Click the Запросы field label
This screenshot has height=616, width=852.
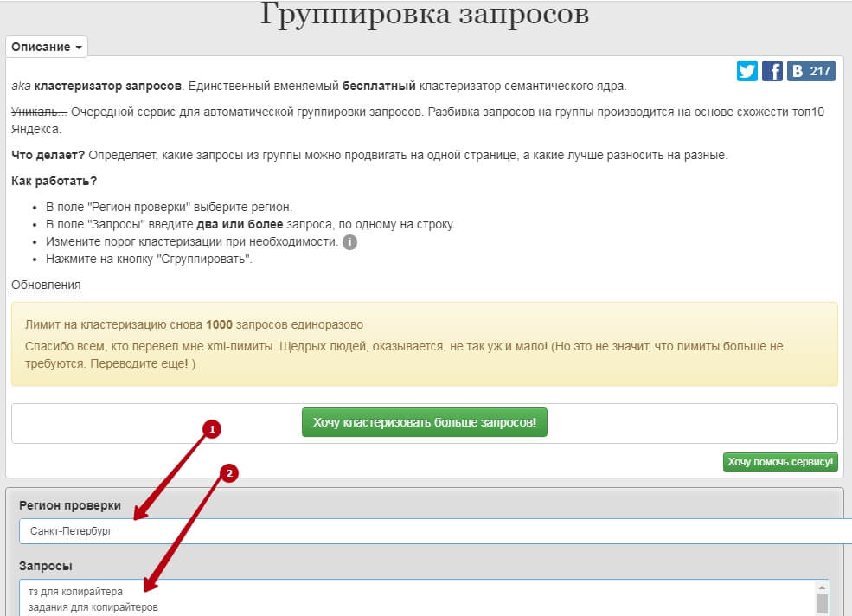coord(46,566)
